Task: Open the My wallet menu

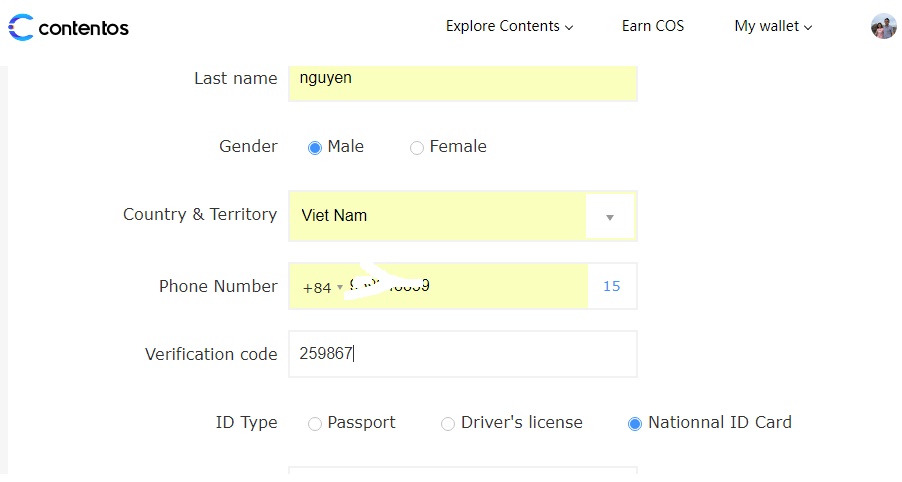Action: coord(773,27)
